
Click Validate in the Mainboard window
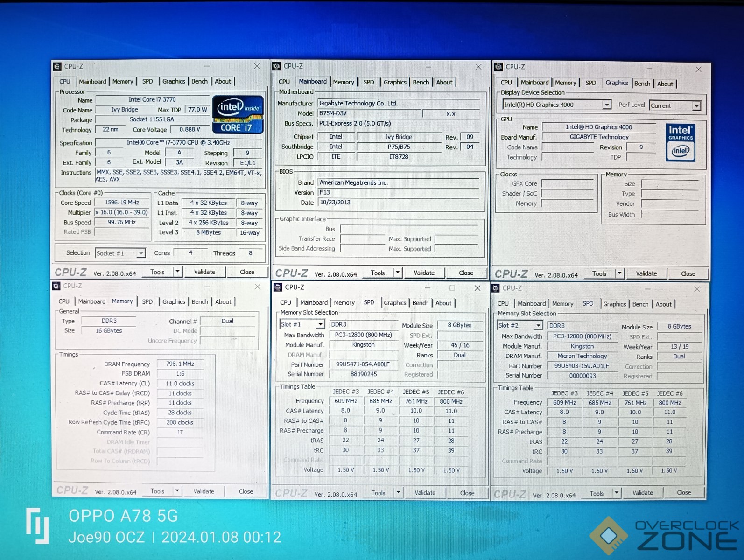click(x=424, y=273)
